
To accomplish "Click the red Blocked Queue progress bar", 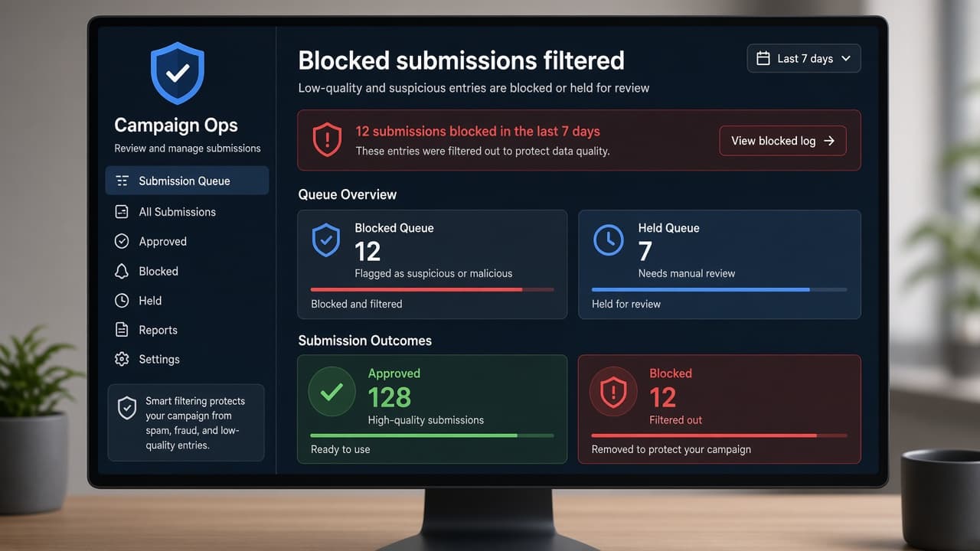I will (x=432, y=289).
